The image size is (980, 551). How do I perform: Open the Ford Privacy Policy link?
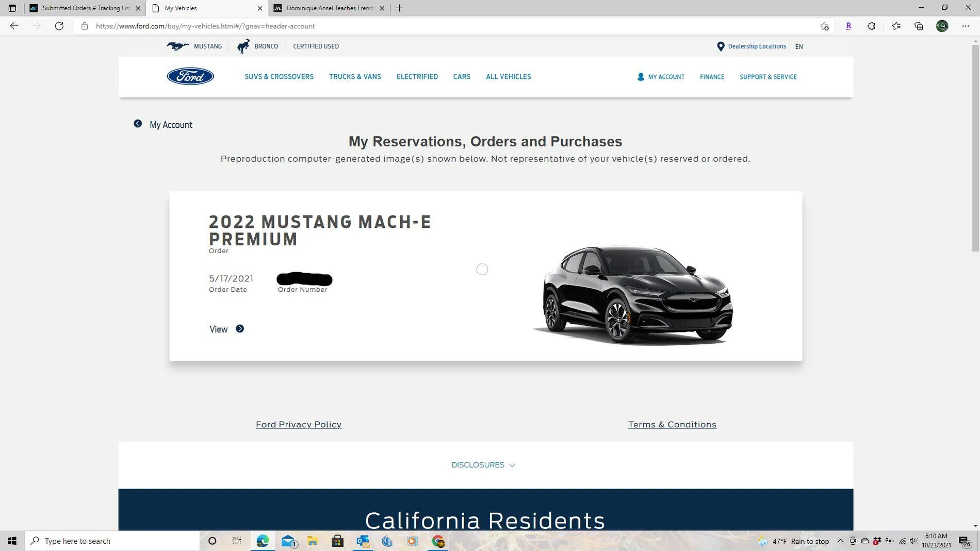coord(299,424)
